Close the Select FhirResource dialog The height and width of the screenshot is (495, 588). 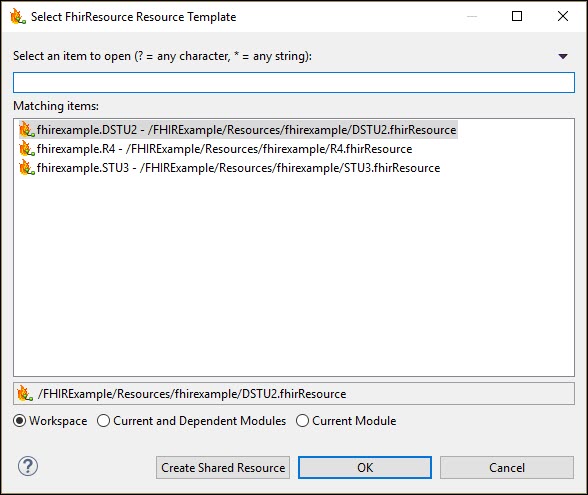(x=562, y=16)
